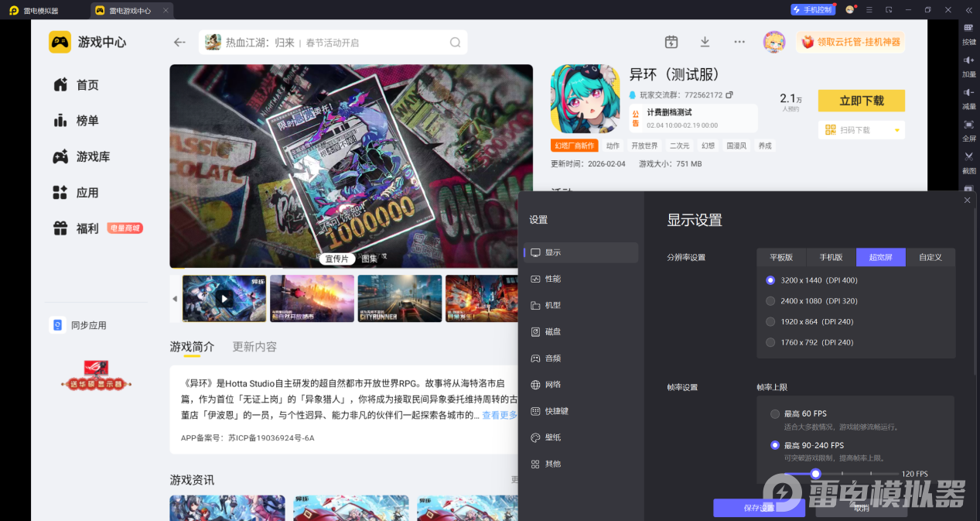Click the magnifier search icon

click(x=456, y=43)
